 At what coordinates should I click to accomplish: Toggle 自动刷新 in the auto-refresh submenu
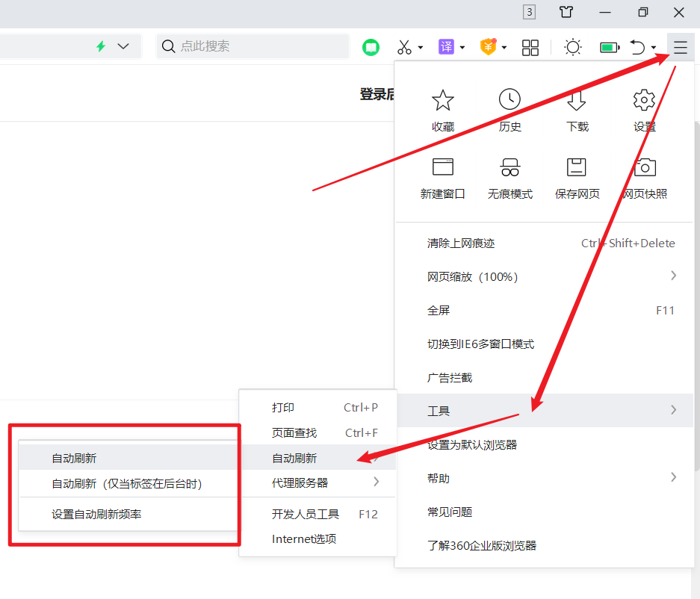click(128, 458)
